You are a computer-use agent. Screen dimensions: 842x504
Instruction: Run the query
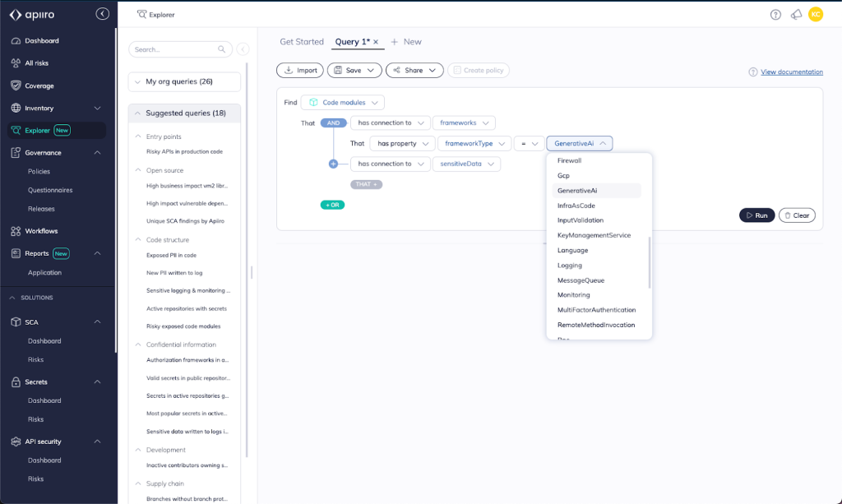pyautogui.click(x=756, y=215)
